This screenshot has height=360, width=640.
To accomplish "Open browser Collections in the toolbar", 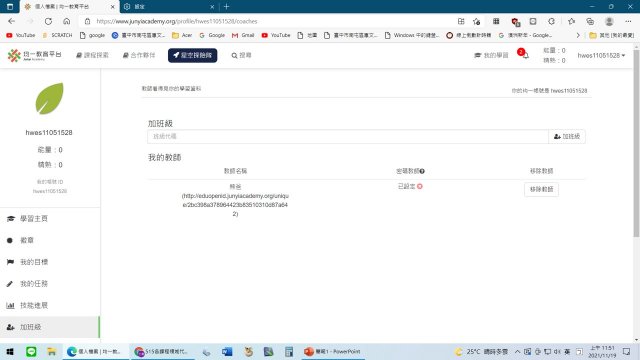I will point(590,21).
